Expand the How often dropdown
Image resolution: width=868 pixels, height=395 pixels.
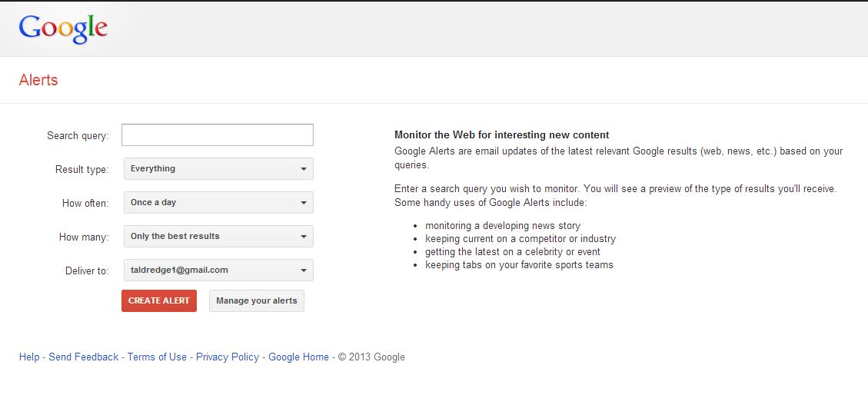point(218,202)
